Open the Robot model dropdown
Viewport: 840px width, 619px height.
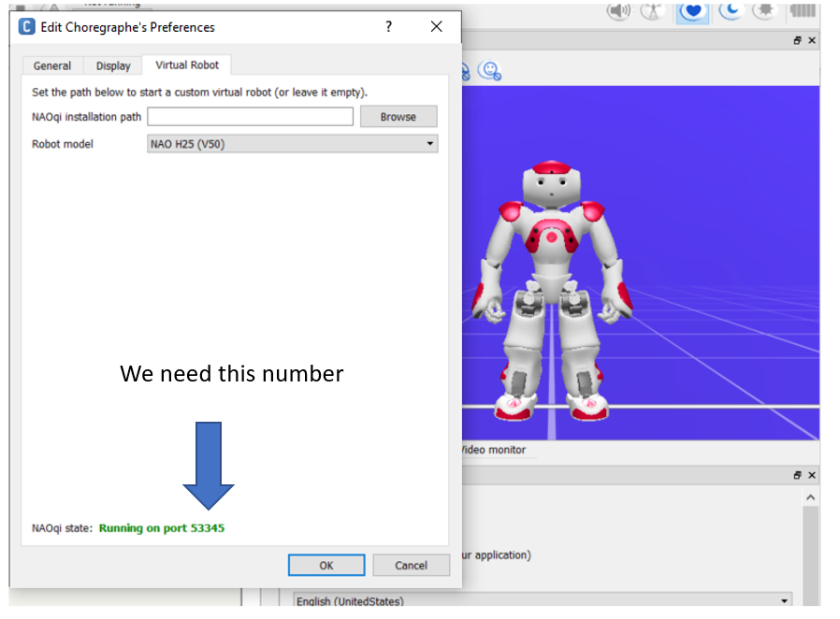pos(293,143)
